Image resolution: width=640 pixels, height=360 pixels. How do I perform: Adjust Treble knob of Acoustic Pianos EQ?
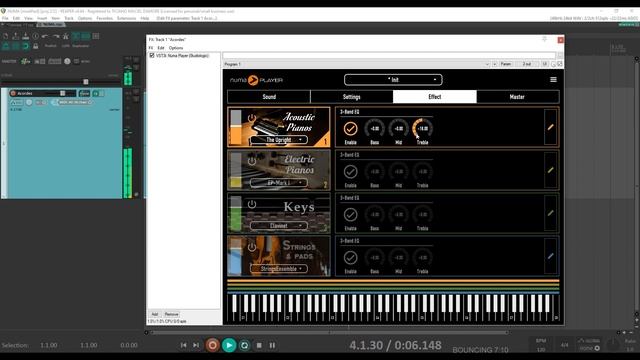[x=422, y=129]
